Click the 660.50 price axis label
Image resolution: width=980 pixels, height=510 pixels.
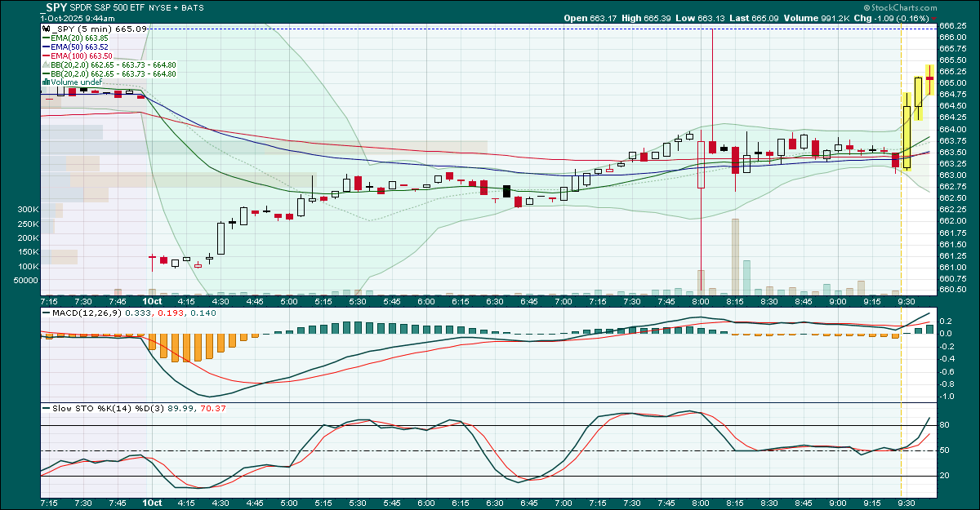[x=952, y=289]
